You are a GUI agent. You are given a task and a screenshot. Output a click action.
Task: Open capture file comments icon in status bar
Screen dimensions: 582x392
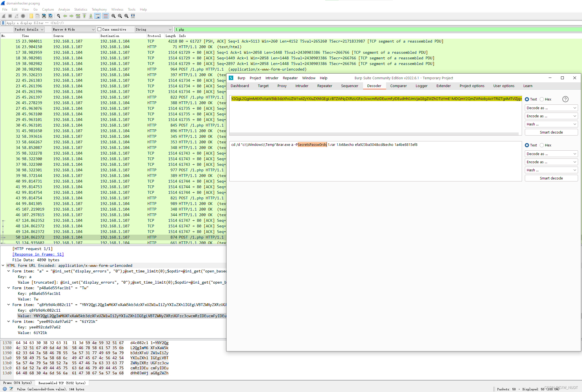pos(11,389)
